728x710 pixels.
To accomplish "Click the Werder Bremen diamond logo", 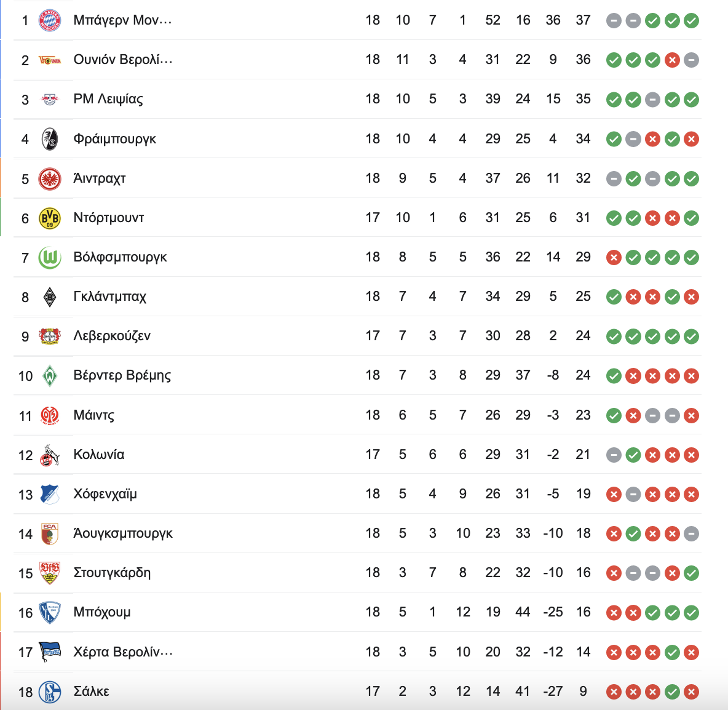I will click(x=50, y=376).
